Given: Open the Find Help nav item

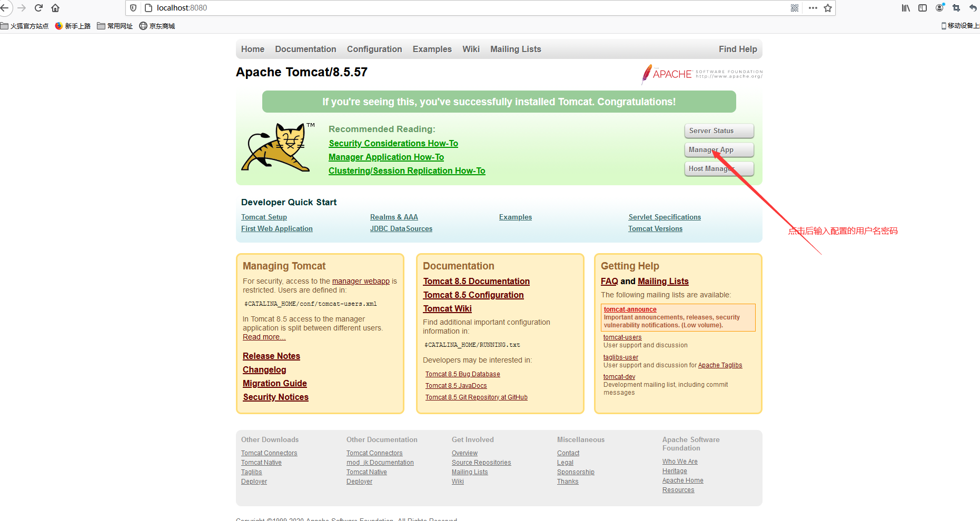Looking at the screenshot, I should tap(738, 49).
